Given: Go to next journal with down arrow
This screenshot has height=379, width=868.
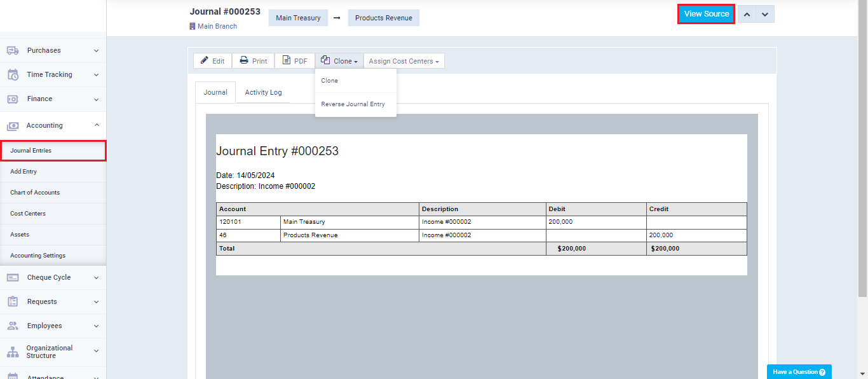Looking at the screenshot, I should (x=765, y=14).
